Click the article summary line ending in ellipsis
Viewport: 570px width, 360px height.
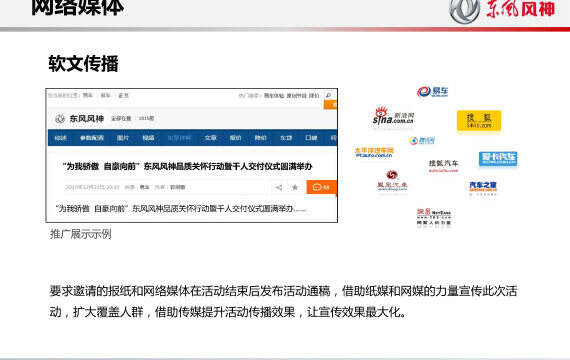point(181,209)
